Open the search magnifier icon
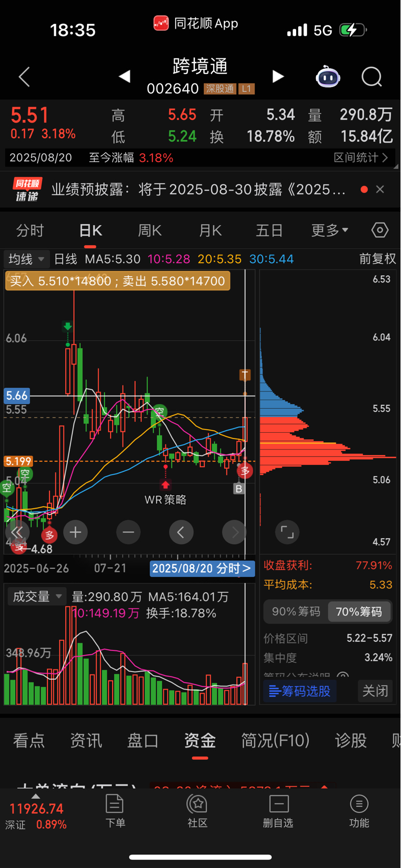 372,77
